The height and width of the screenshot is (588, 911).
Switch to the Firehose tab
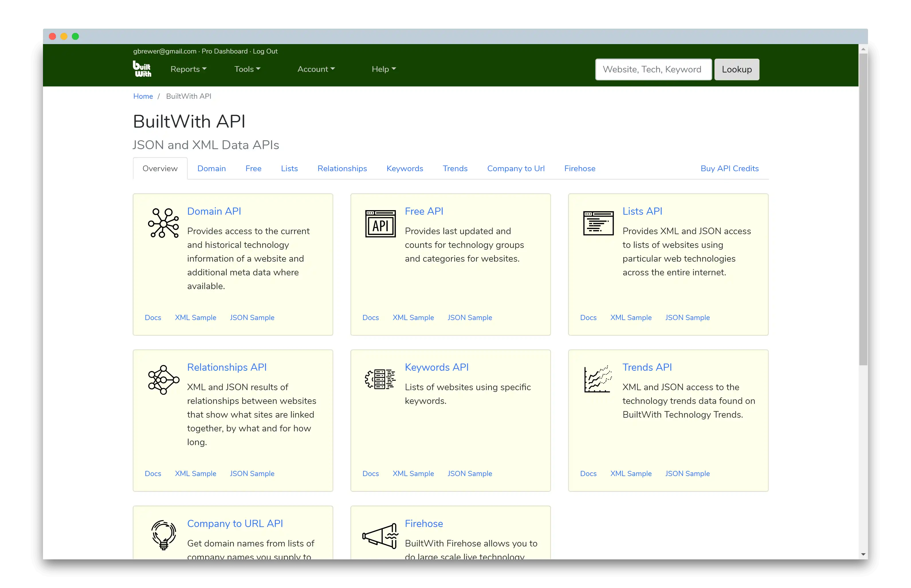click(x=580, y=168)
